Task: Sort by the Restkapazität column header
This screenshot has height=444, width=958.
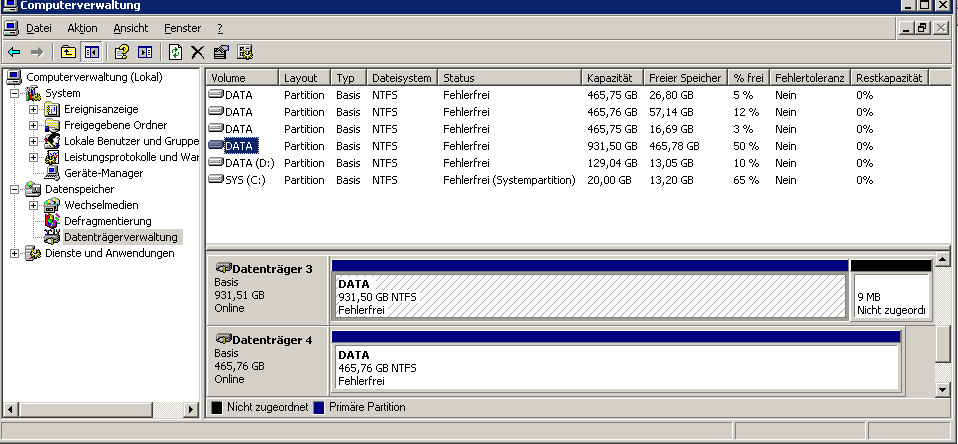Action: (x=890, y=78)
